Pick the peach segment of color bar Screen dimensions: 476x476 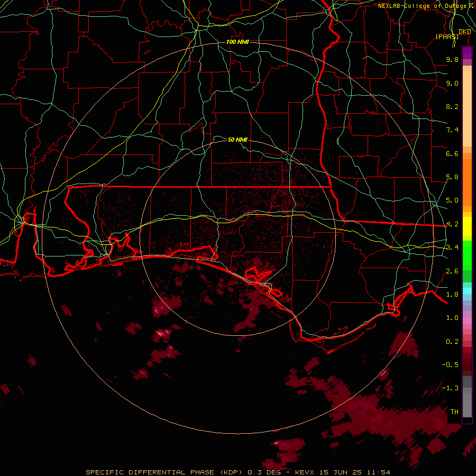[467, 108]
